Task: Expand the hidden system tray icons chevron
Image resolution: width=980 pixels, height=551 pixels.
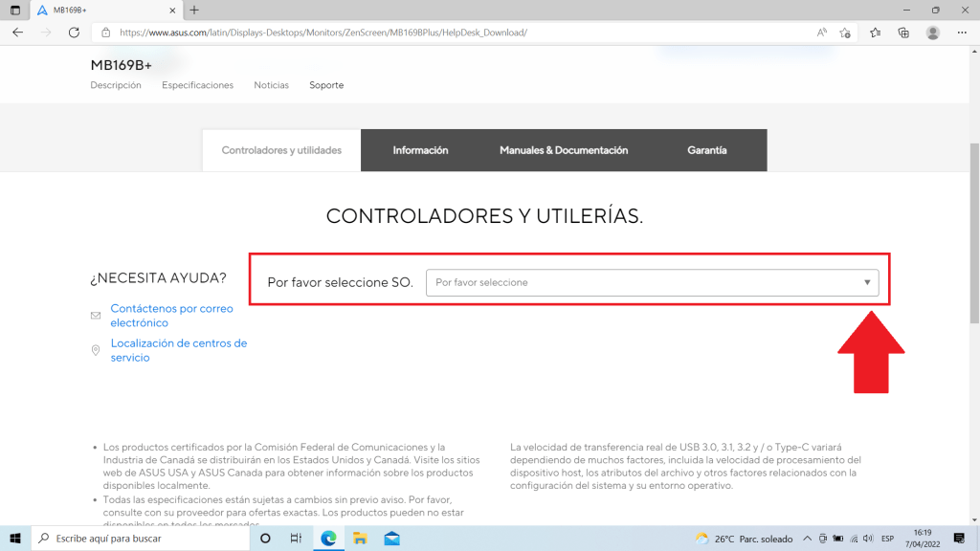Action: click(808, 539)
